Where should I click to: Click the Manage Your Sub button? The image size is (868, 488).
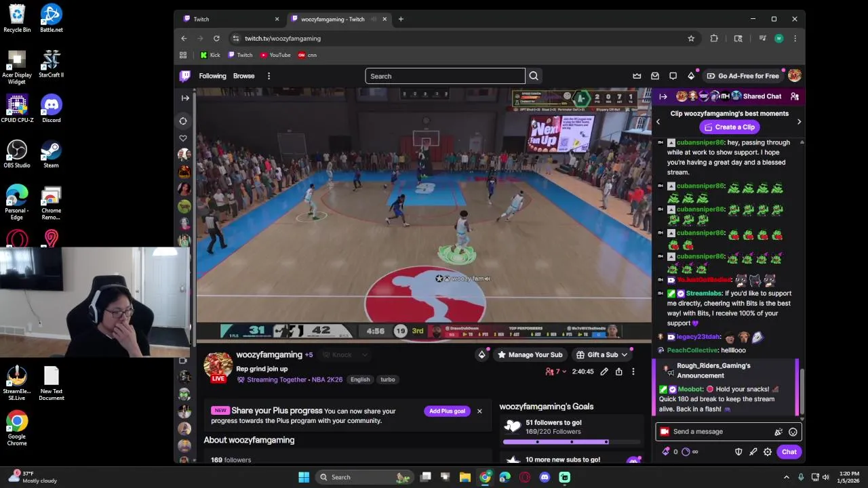530,354
